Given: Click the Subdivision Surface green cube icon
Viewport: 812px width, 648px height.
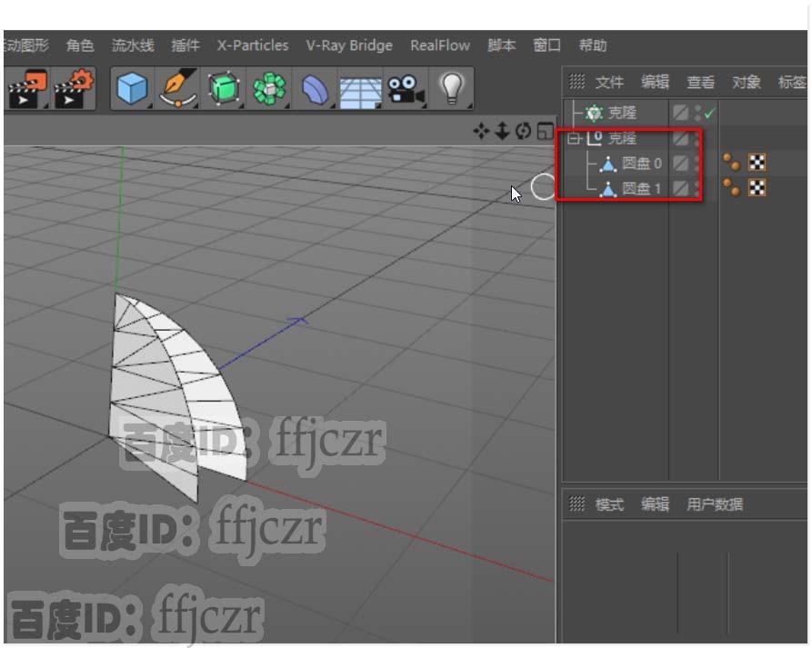Looking at the screenshot, I should pyautogui.click(x=224, y=88).
